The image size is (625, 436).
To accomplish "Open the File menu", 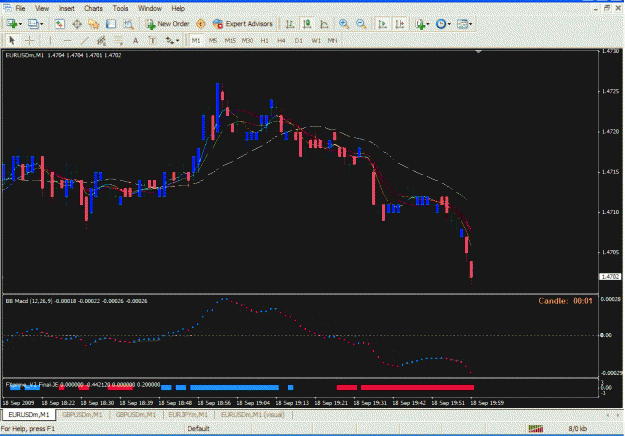I will (20, 8).
